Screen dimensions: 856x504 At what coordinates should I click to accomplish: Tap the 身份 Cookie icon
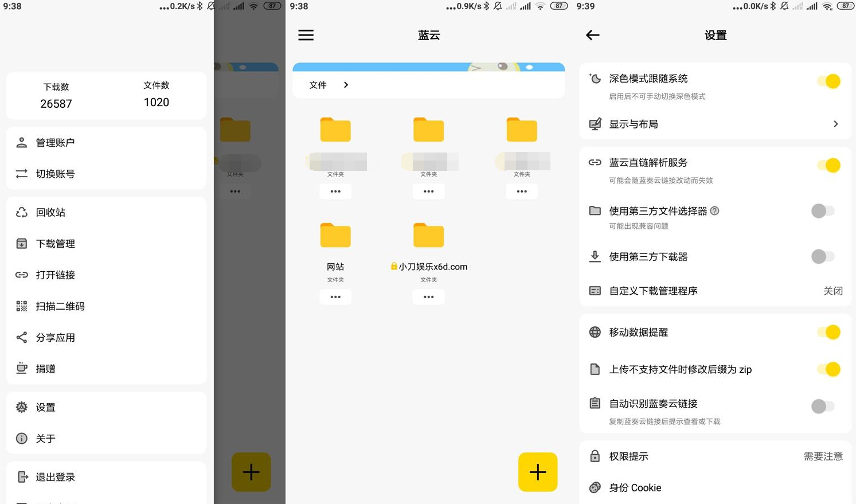point(595,487)
